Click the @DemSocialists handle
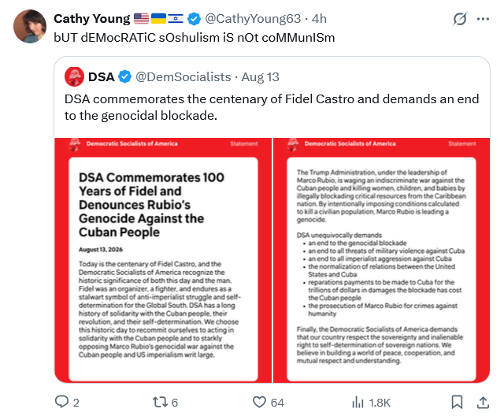This screenshot has width=504, height=420. tap(183, 77)
